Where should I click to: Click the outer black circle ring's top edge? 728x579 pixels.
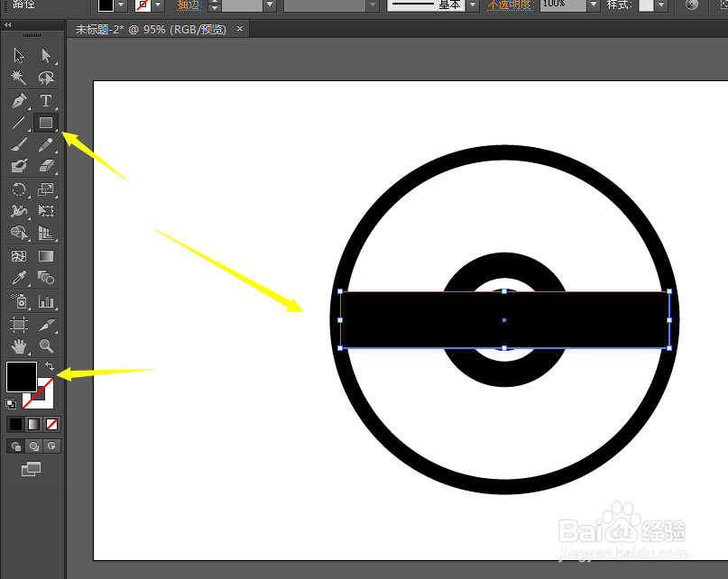504,152
